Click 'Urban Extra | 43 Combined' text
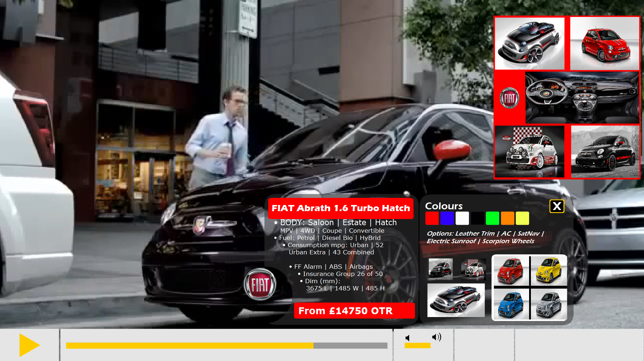The width and height of the screenshot is (644, 361). click(331, 252)
